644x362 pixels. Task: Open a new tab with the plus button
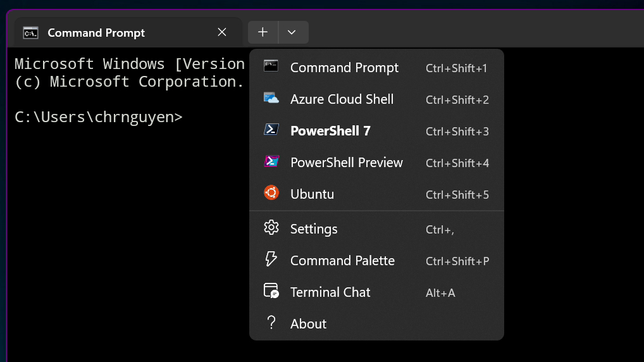click(x=263, y=32)
